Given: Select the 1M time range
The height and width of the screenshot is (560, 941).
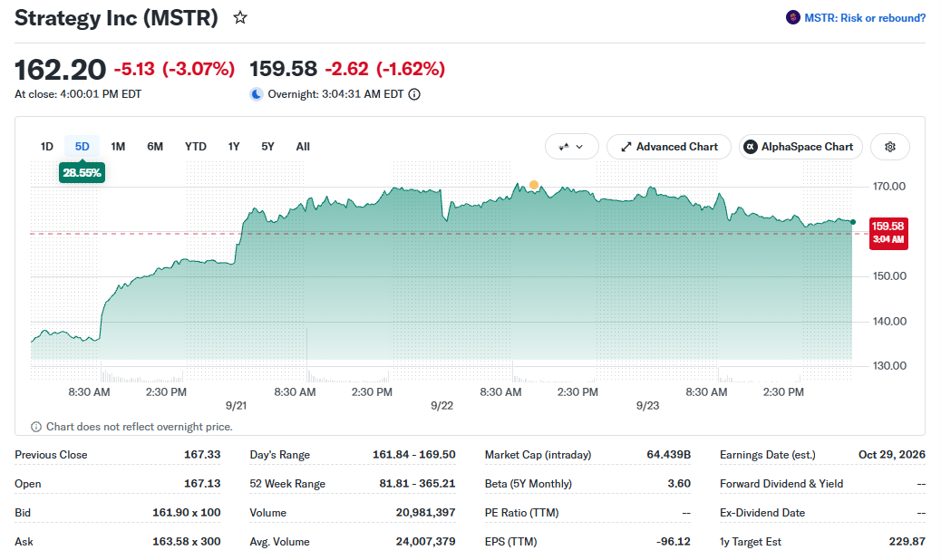Looking at the screenshot, I should pyautogui.click(x=118, y=147).
